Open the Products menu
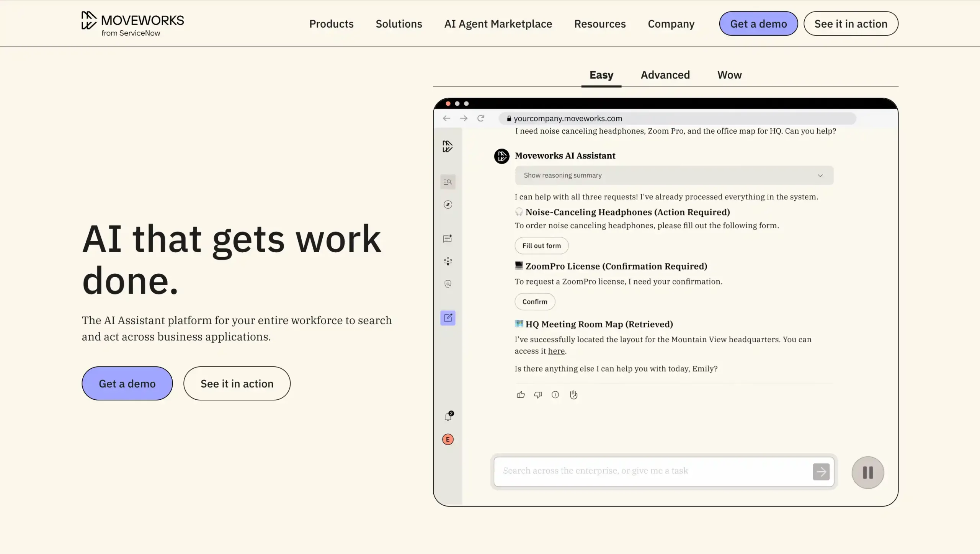The image size is (980, 554). [x=332, y=24]
